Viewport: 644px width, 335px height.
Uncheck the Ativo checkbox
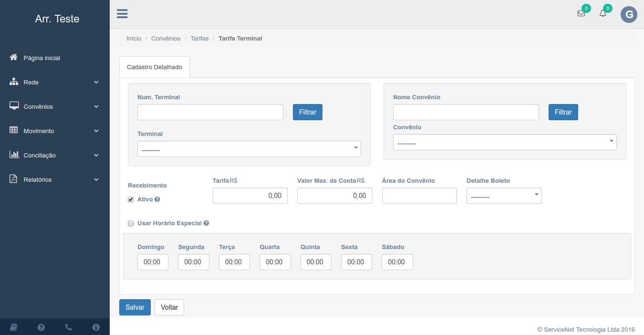tap(131, 199)
